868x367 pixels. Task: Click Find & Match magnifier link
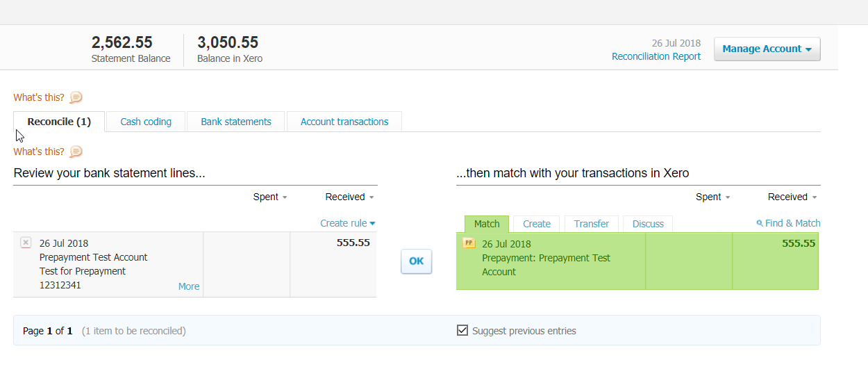click(788, 223)
